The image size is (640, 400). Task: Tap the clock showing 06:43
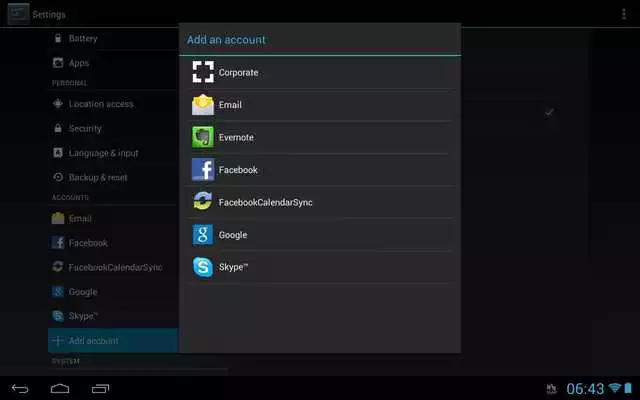tap(585, 388)
